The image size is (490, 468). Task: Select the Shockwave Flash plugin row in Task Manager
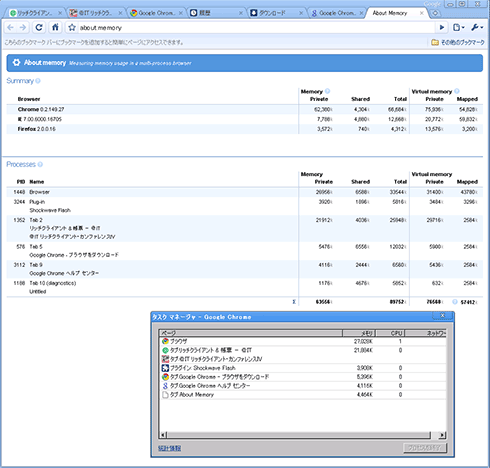(x=303, y=368)
